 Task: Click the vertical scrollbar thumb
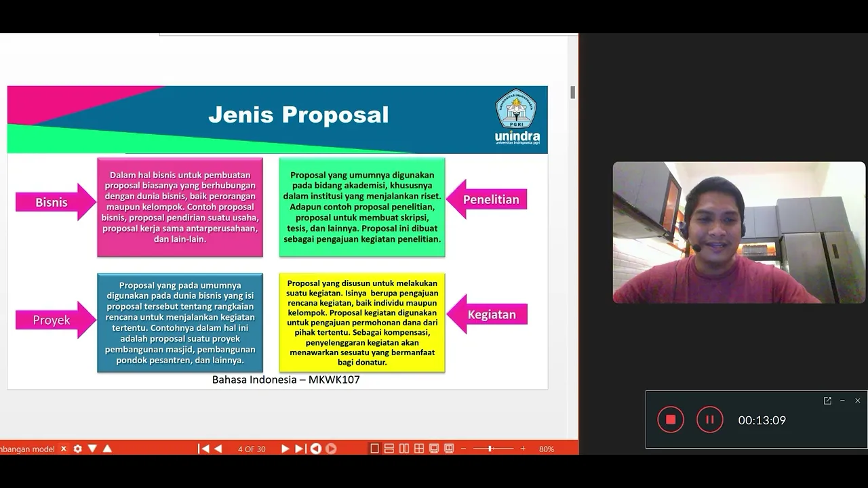pyautogui.click(x=573, y=92)
